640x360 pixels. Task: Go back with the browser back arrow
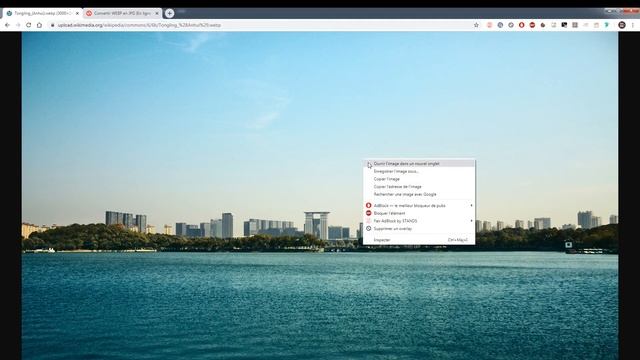pos(7,25)
